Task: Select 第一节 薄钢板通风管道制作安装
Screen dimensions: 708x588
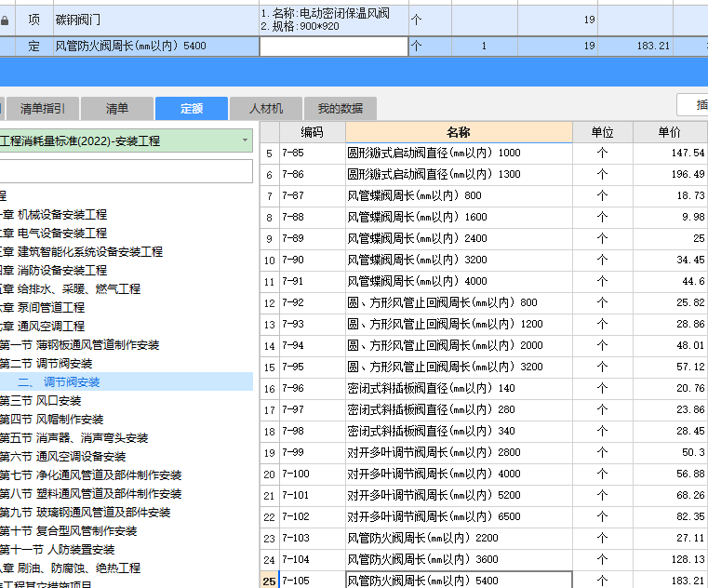Action: (79, 345)
